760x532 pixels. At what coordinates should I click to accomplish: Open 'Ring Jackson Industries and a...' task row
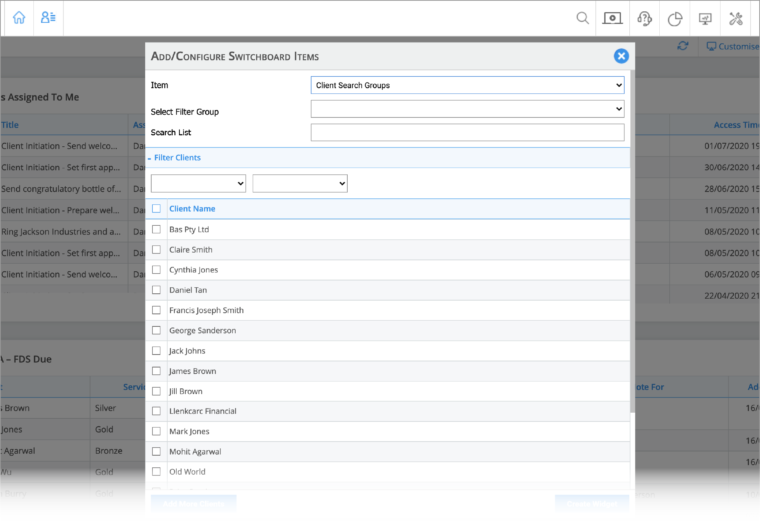pos(61,232)
